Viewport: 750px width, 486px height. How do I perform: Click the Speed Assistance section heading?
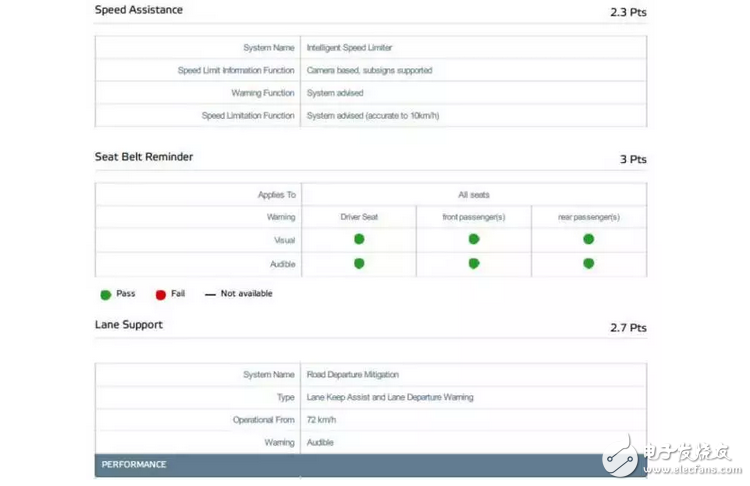(138, 10)
